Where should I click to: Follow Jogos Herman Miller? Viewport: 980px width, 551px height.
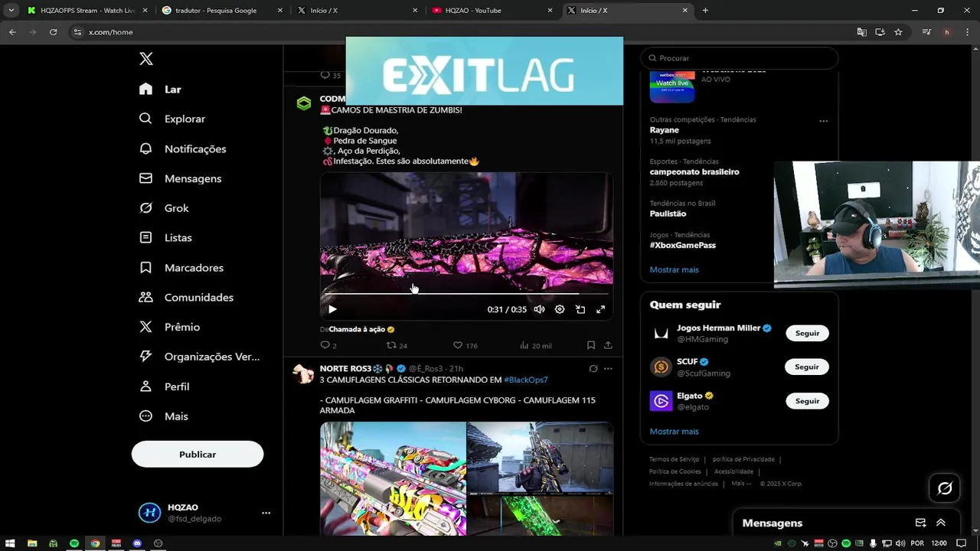click(x=807, y=333)
